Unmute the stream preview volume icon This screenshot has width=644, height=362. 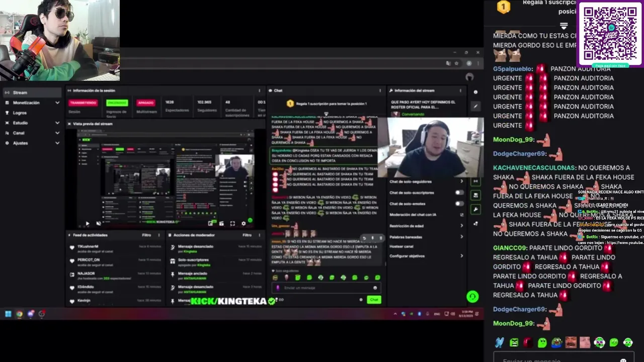(98, 223)
